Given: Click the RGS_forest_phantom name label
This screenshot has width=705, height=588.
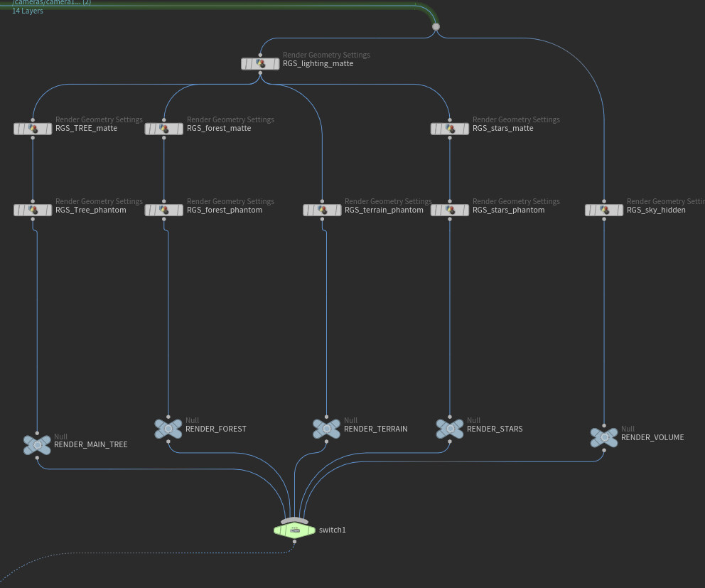Looking at the screenshot, I should click(x=225, y=210).
